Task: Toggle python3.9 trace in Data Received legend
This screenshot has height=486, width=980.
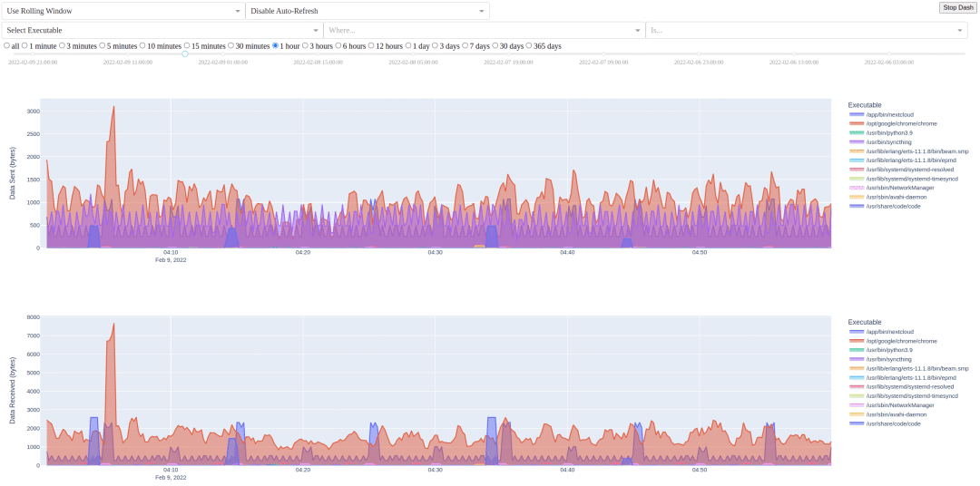Action: pos(880,350)
